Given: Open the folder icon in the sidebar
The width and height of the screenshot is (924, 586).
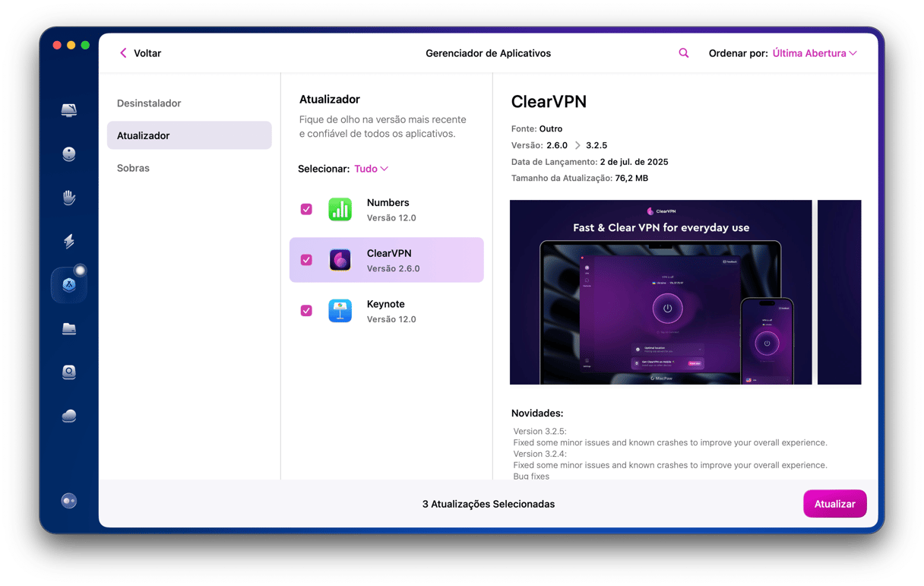Looking at the screenshot, I should pyautogui.click(x=69, y=329).
